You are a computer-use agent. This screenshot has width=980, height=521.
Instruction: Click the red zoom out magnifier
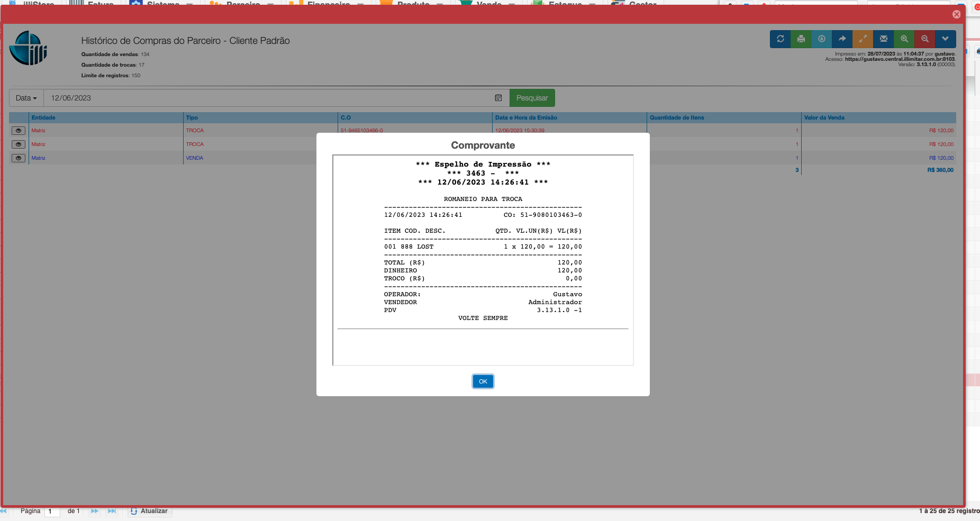click(x=924, y=39)
